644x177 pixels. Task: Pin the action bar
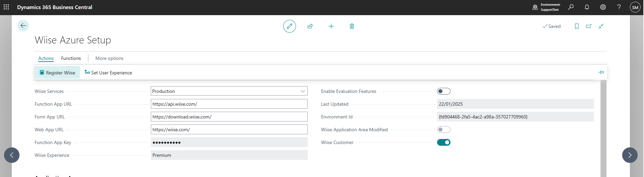point(601,72)
